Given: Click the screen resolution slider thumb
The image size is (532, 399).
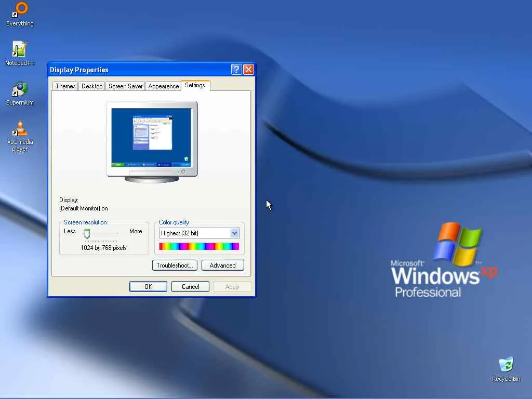Looking at the screenshot, I should [x=87, y=233].
